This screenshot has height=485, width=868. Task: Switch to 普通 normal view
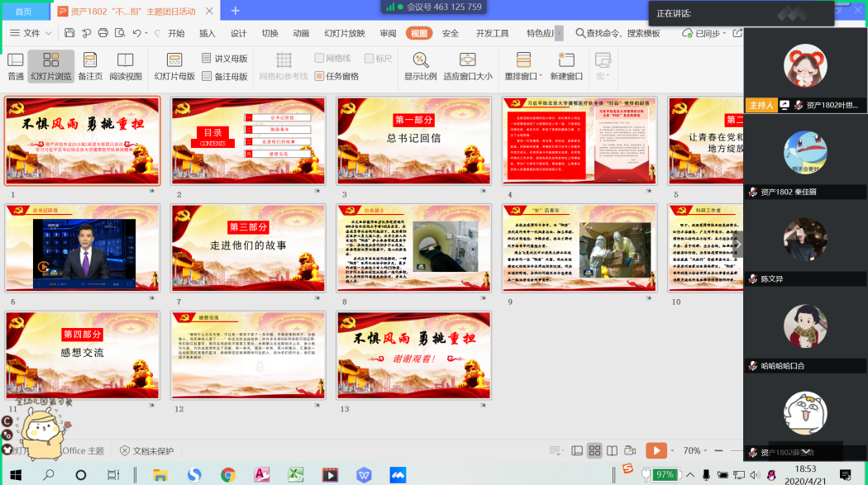(x=16, y=66)
